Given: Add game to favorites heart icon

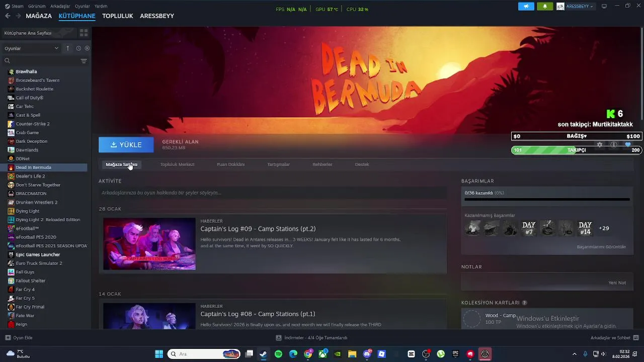Looking at the screenshot, I should (x=628, y=144).
